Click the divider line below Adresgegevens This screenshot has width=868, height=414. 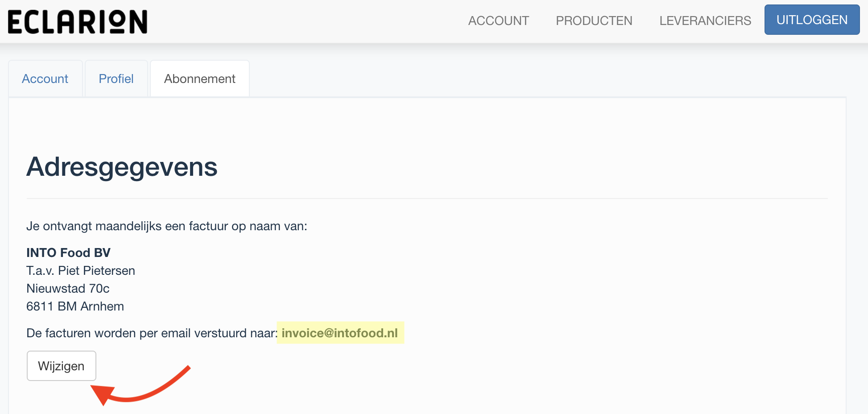(x=427, y=199)
